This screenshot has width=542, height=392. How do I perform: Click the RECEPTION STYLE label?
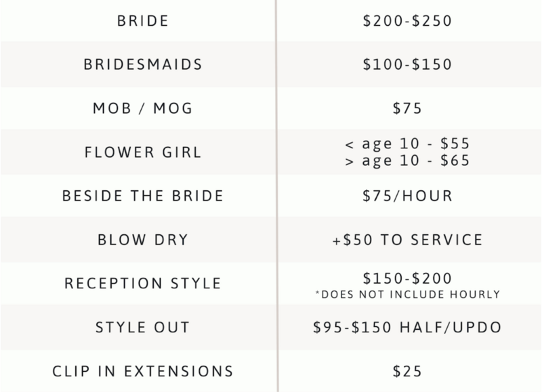(143, 284)
